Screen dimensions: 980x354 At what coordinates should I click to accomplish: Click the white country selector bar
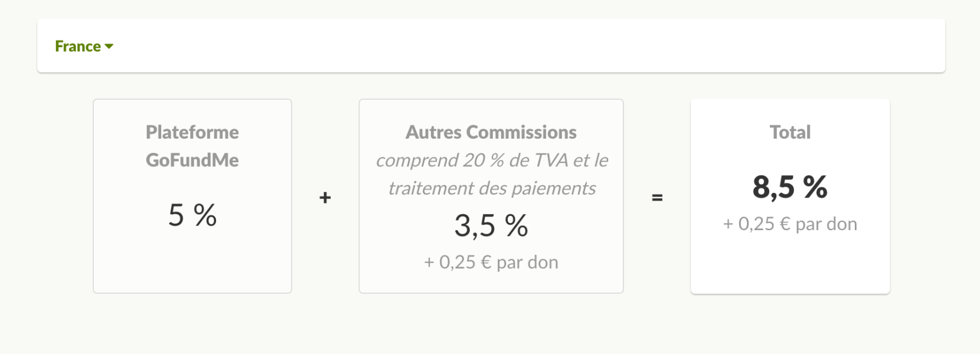pyautogui.click(x=491, y=46)
